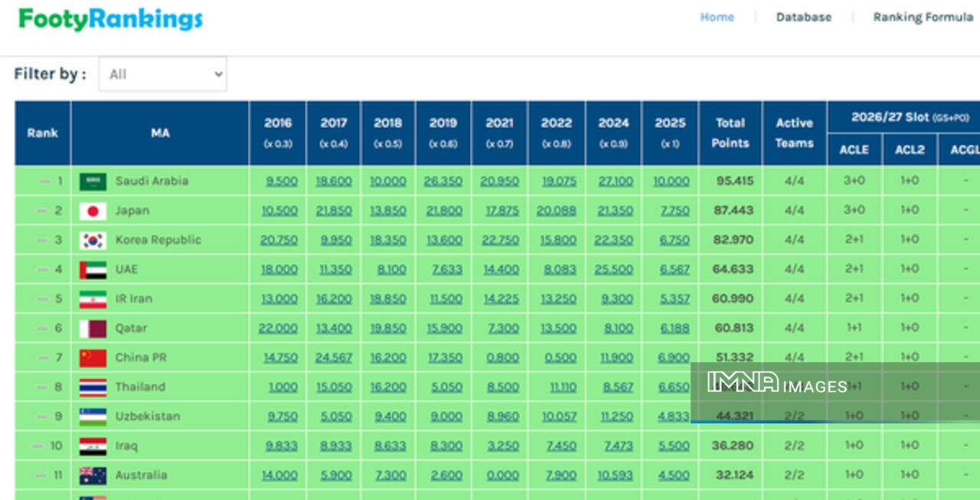The width and height of the screenshot is (980, 500).
Task: Open the Home menu item
Action: click(717, 17)
